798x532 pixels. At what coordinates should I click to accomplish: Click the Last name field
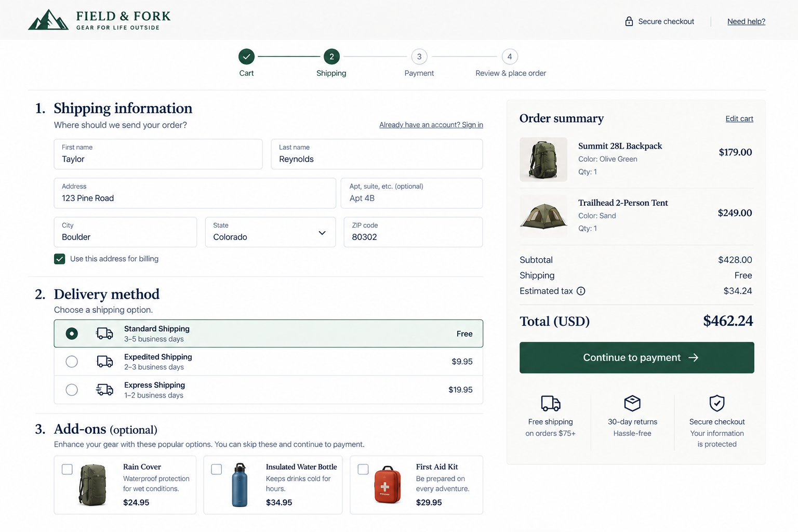tap(377, 154)
